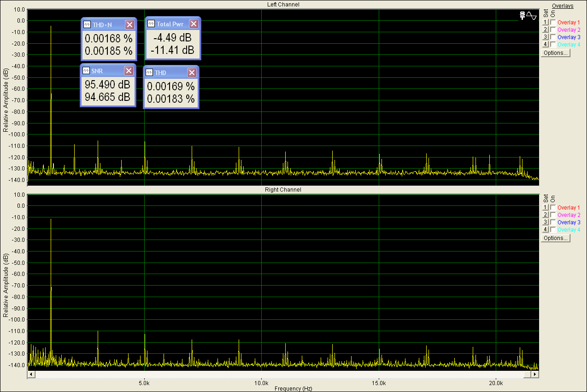Click the Left Channel Relative Amplitude axis label
The width and height of the screenshot is (587, 392).
pyautogui.click(x=6, y=100)
